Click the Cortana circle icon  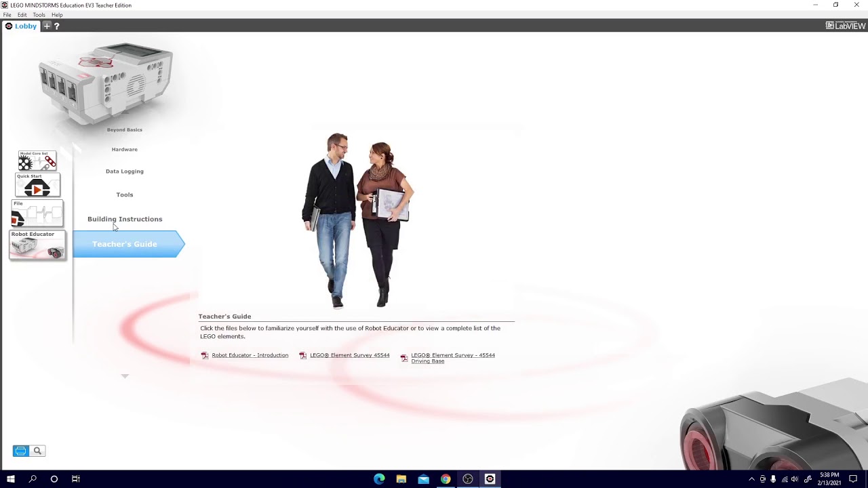(x=54, y=479)
